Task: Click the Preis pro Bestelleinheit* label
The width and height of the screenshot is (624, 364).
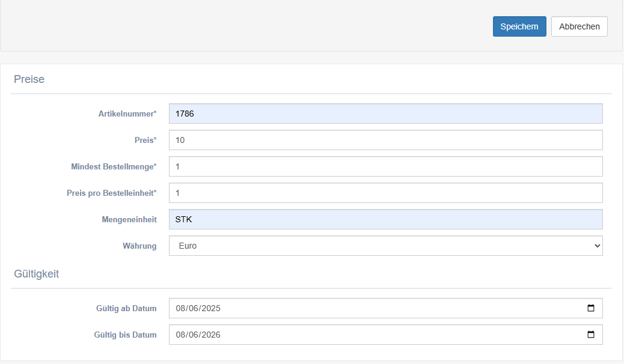Action: (x=111, y=193)
